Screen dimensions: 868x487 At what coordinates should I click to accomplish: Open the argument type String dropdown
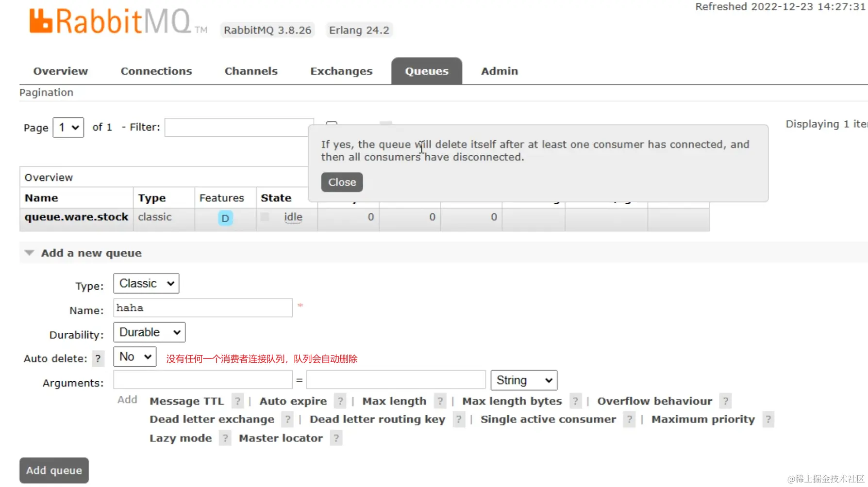click(524, 380)
